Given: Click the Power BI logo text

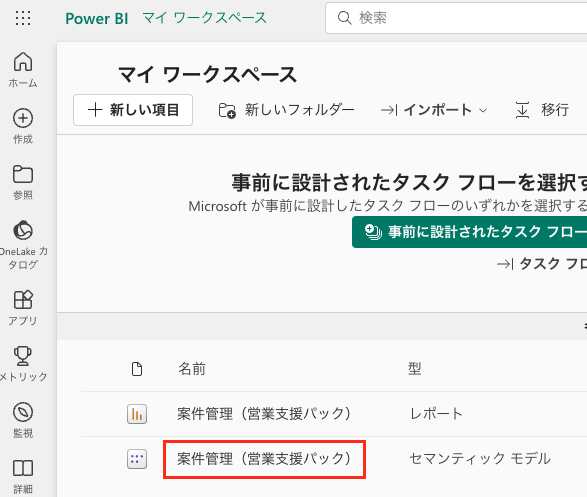Looking at the screenshot, I should coord(97,18).
